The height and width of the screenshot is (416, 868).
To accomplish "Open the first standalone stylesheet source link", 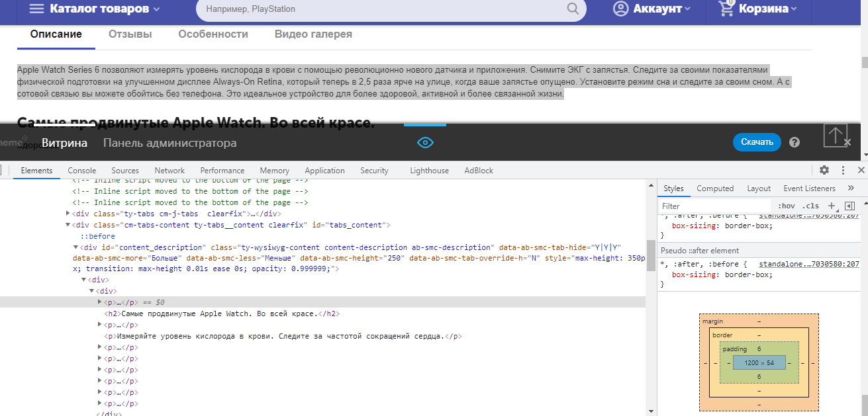I will coord(808,216).
